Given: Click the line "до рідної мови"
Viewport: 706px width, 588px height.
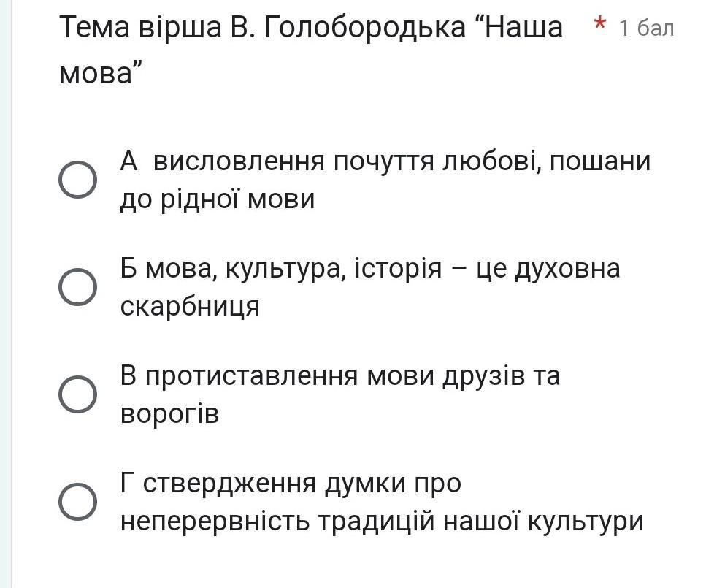Looking at the screenshot, I should pos(218,199).
